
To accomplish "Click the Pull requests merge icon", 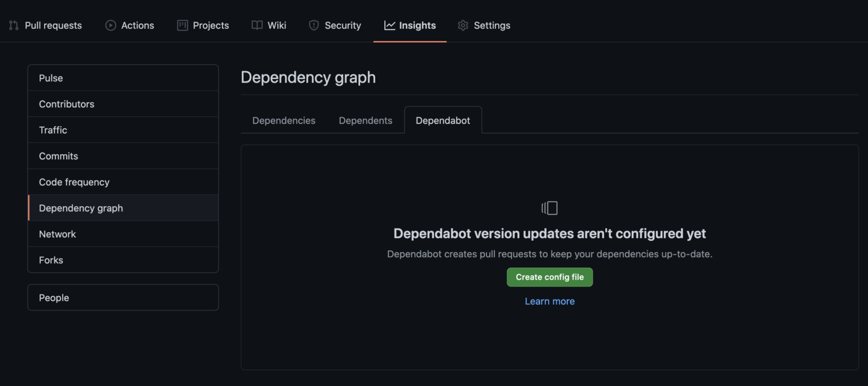I will [14, 25].
